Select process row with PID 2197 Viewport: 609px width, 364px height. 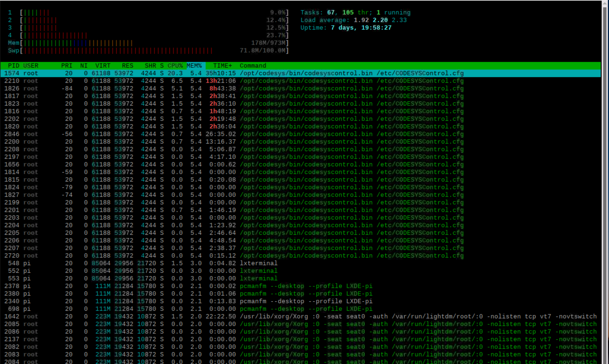(x=301, y=157)
